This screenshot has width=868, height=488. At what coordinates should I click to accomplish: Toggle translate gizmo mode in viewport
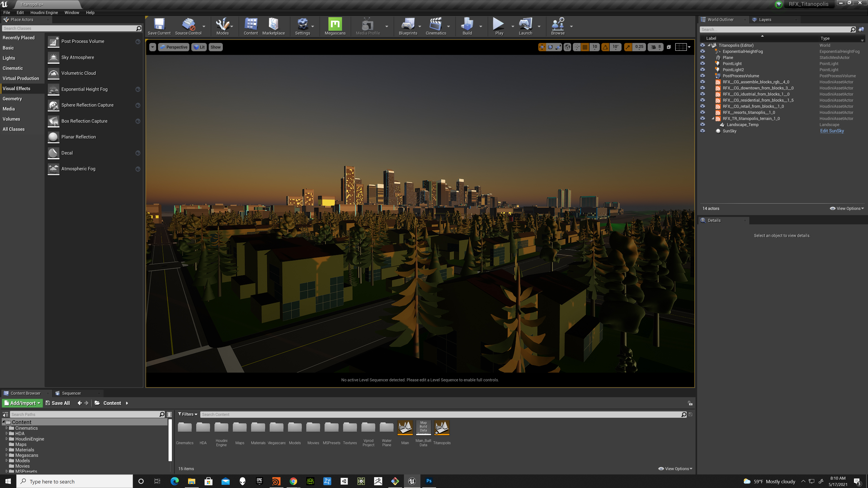pyautogui.click(x=542, y=47)
